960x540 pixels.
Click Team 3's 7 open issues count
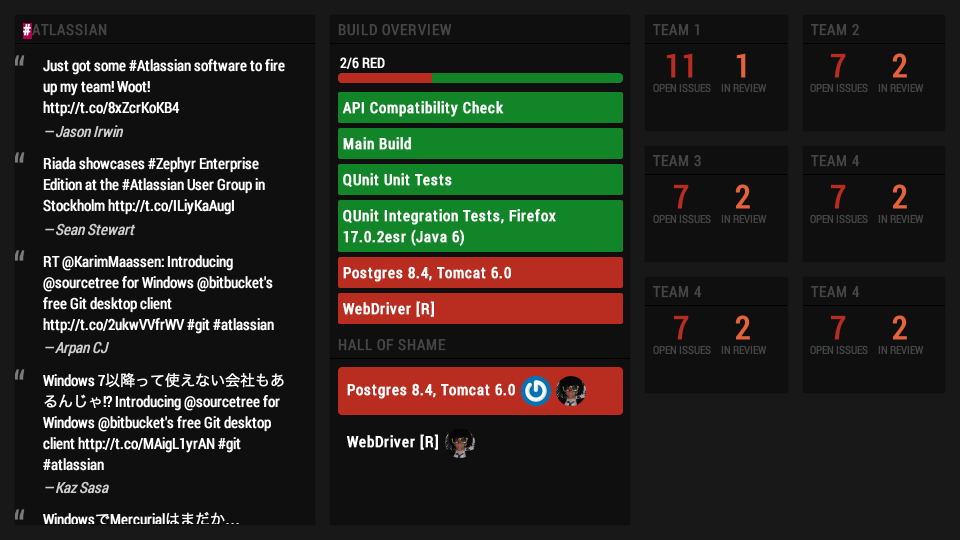tap(681, 197)
